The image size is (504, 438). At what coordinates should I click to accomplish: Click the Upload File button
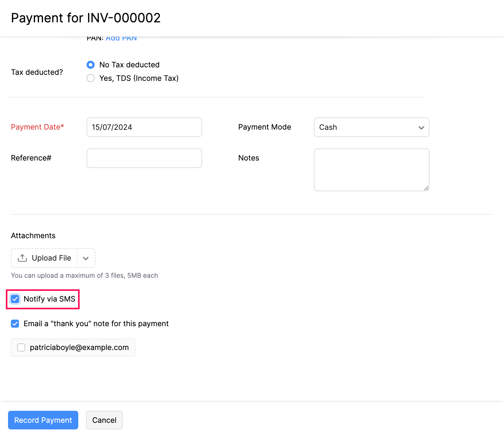tap(51, 258)
